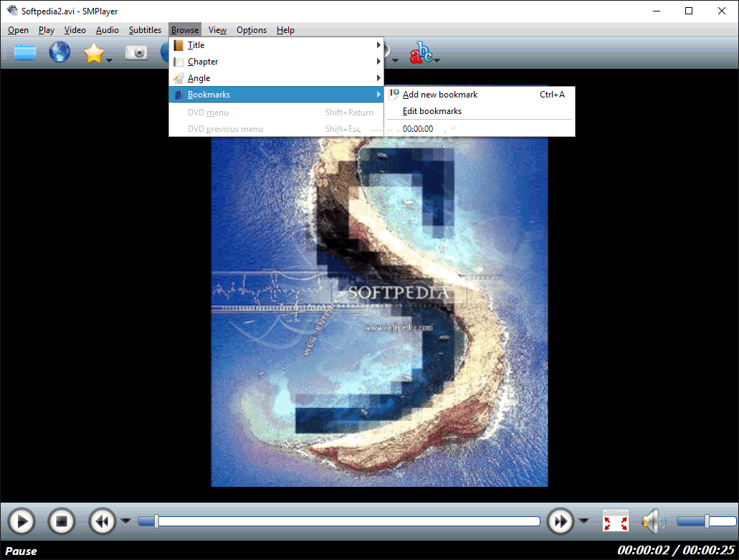Open the Options menu
Screen dimensions: 739x560
tap(252, 29)
